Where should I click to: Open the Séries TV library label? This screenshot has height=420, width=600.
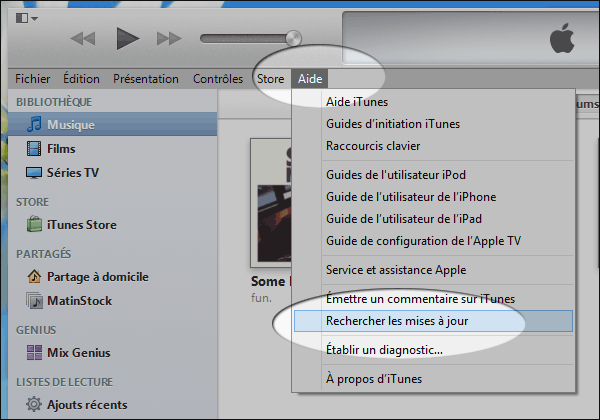(73, 173)
